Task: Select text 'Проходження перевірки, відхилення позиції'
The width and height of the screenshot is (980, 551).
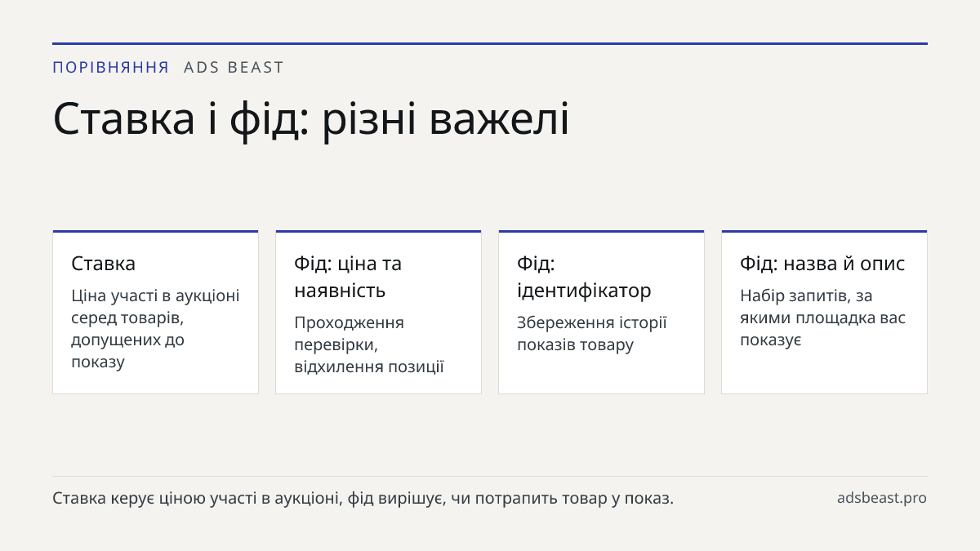Action: pos(369,344)
